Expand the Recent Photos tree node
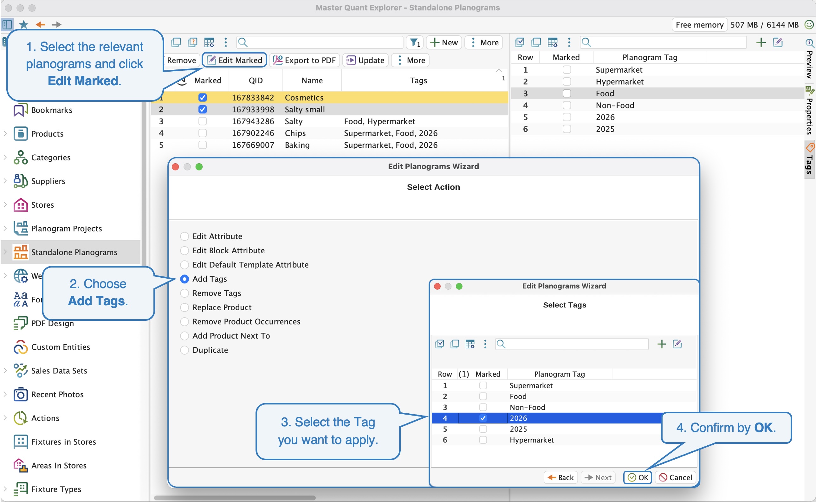816x504 pixels. [x=5, y=394]
